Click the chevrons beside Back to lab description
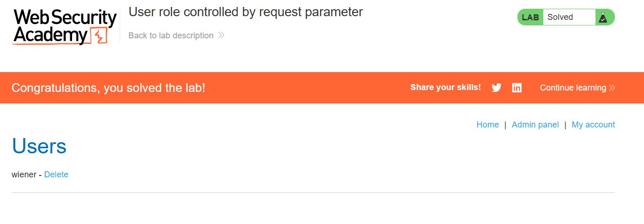The image size is (644, 224). pyautogui.click(x=221, y=36)
